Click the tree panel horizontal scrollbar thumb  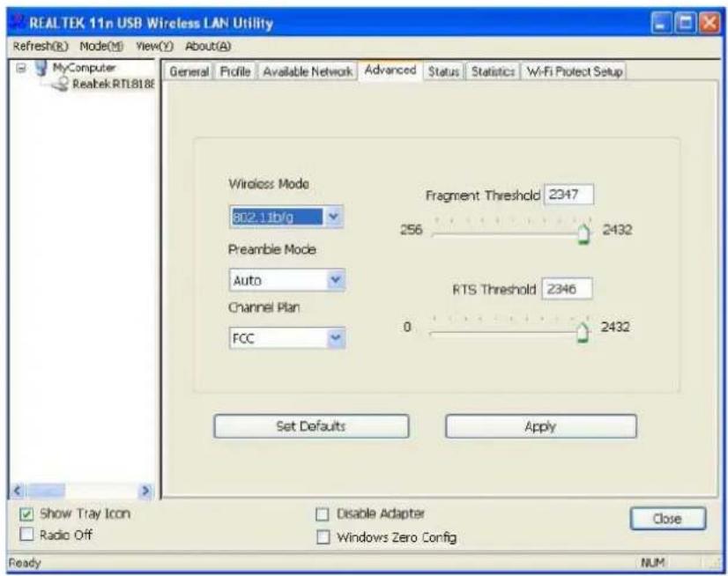(x=46, y=491)
